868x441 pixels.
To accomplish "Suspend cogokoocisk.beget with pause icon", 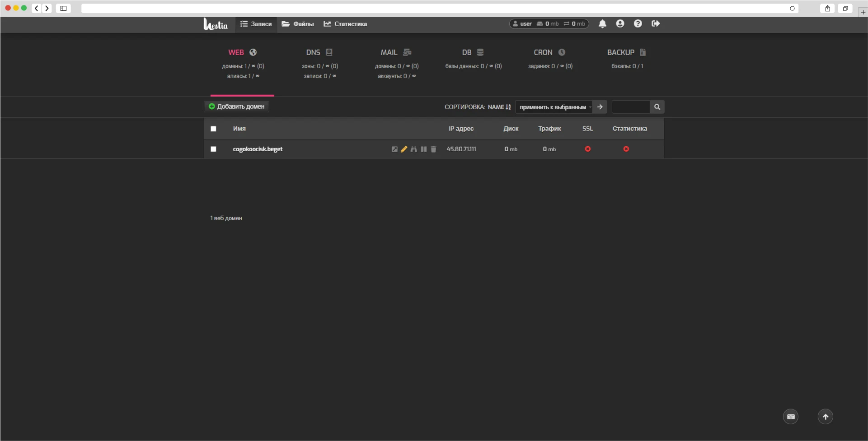I will [x=423, y=149].
